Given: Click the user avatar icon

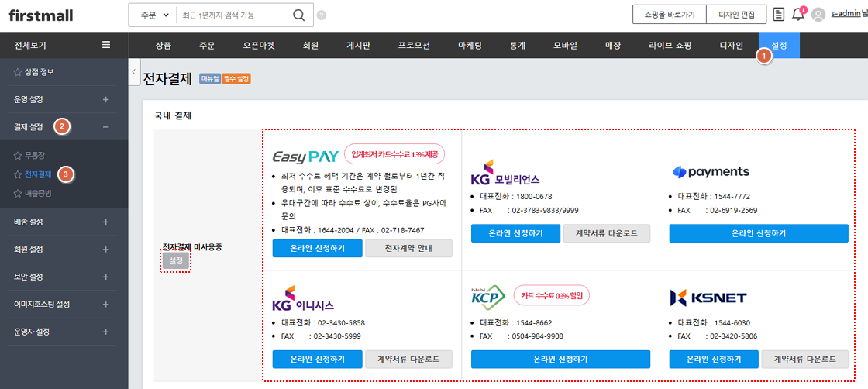Looking at the screenshot, I should pyautogui.click(x=818, y=15).
